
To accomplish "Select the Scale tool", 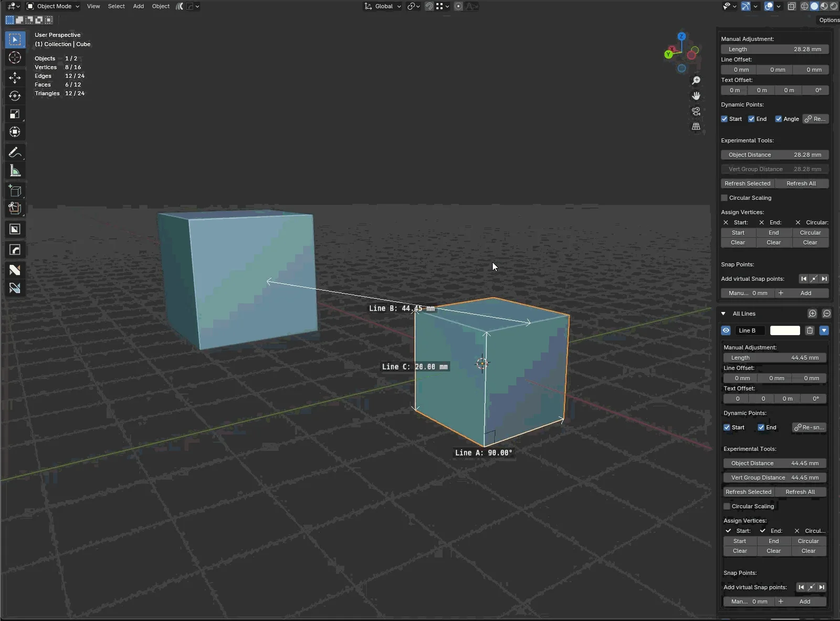I will point(15,113).
